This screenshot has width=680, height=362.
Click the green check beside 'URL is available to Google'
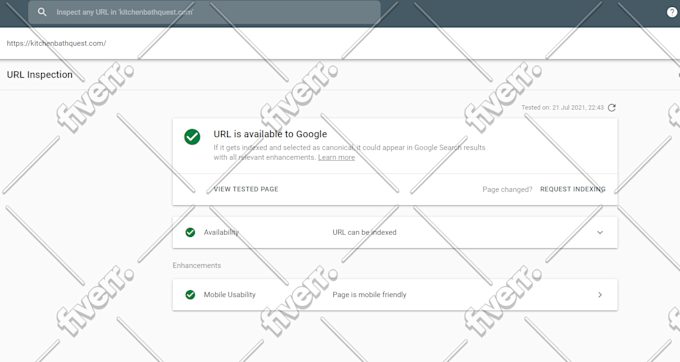click(192, 137)
